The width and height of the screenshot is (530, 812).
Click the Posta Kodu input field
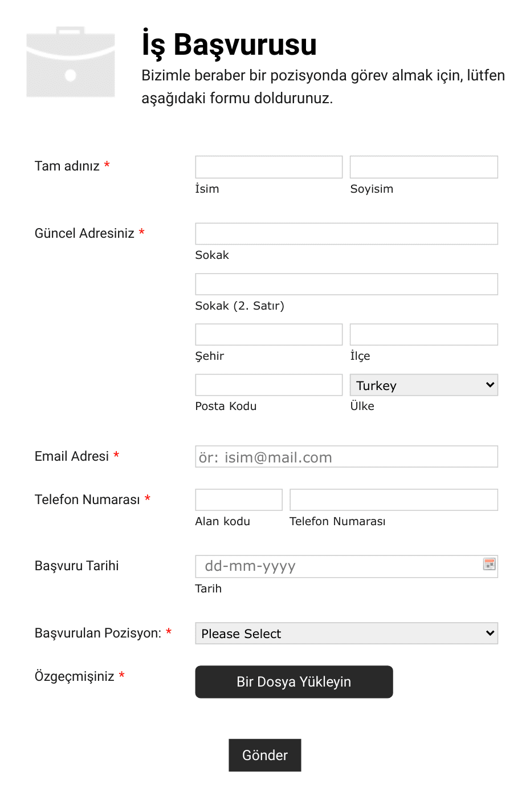[x=269, y=385]
